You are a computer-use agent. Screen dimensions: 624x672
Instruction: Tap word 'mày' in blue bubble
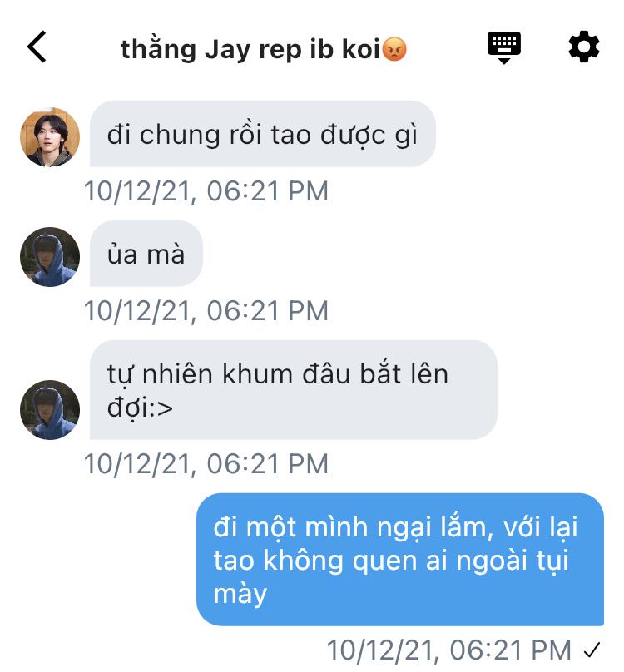pyautogui.click(x=240, y=595)
